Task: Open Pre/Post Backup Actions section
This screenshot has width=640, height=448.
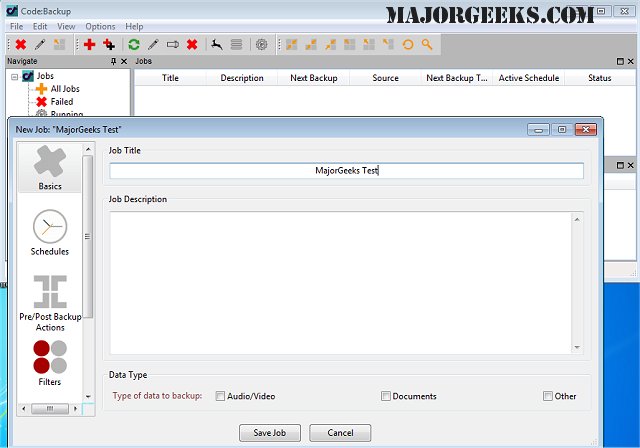Action: [50, 303]
